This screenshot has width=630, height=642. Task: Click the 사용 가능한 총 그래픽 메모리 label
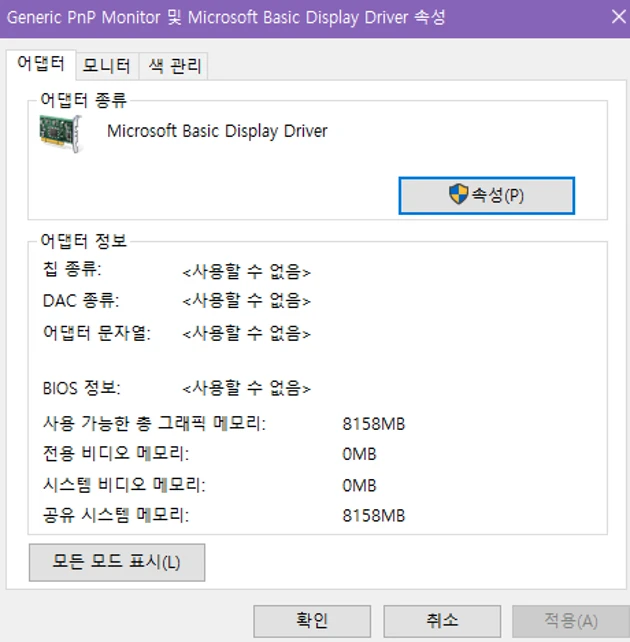pyautogui.click(x=154, y=423)
